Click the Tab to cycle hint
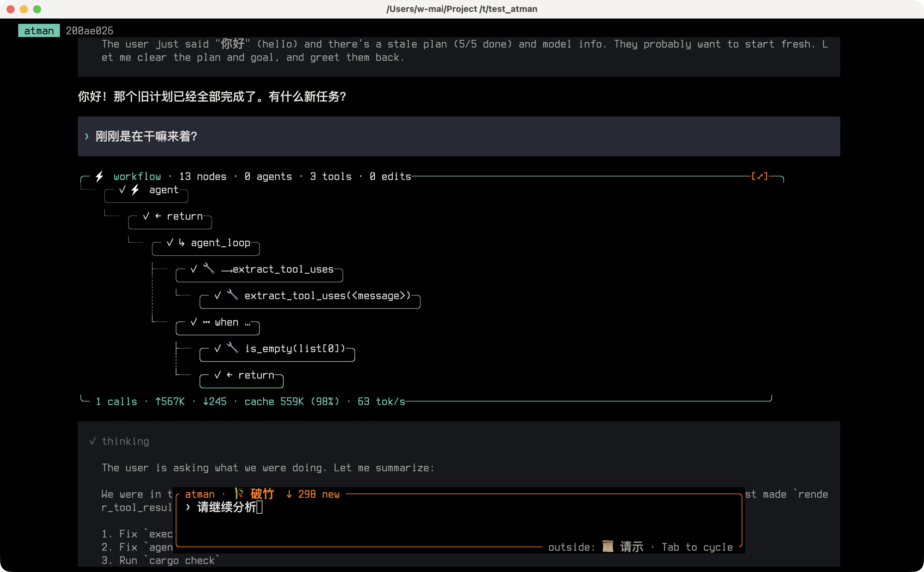Viewport: 924px width, 572px height. pyautogui.click(x=697, y=547)
